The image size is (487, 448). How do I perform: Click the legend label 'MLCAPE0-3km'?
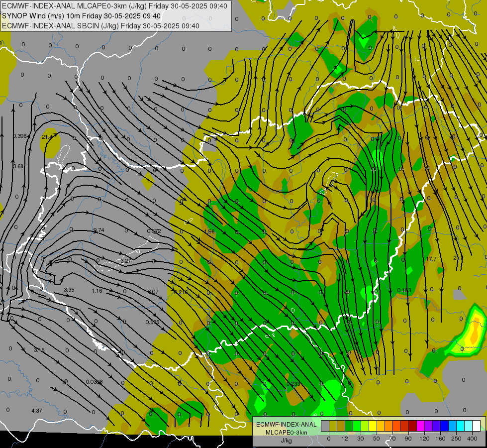tap(287, 432)
